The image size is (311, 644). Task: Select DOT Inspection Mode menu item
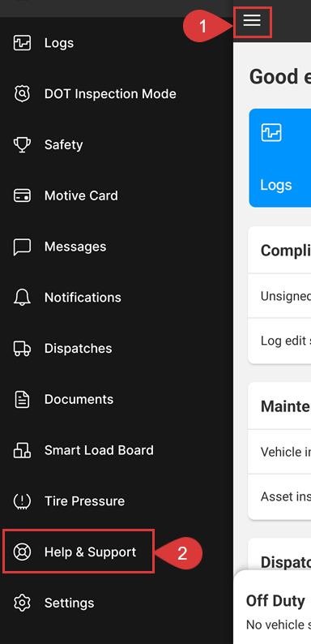[x=110, y=93]
